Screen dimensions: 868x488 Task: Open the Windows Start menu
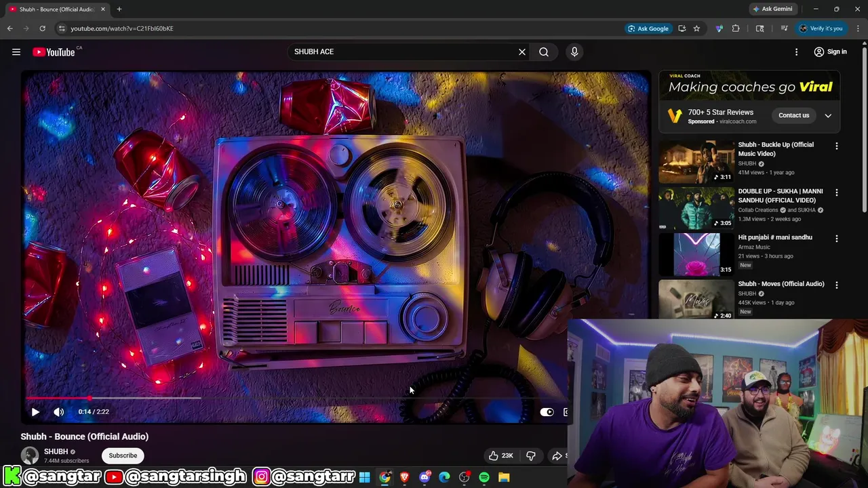click(x=364, y=478)
